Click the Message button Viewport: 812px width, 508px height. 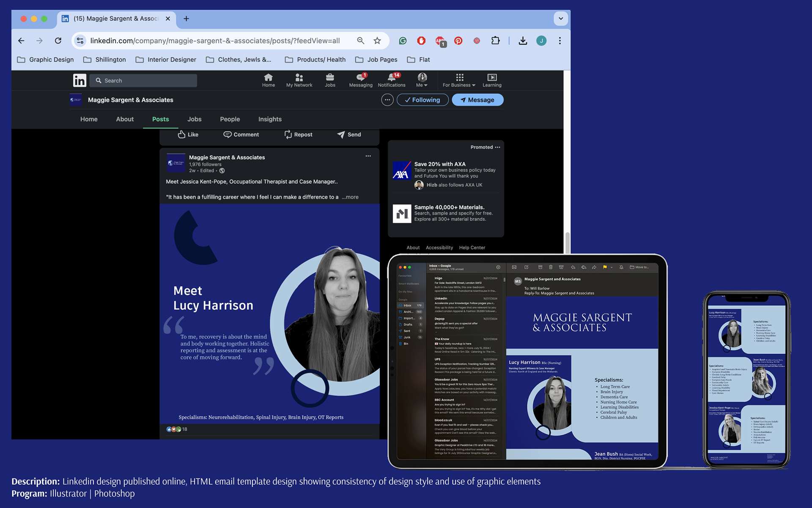point(477,100)
